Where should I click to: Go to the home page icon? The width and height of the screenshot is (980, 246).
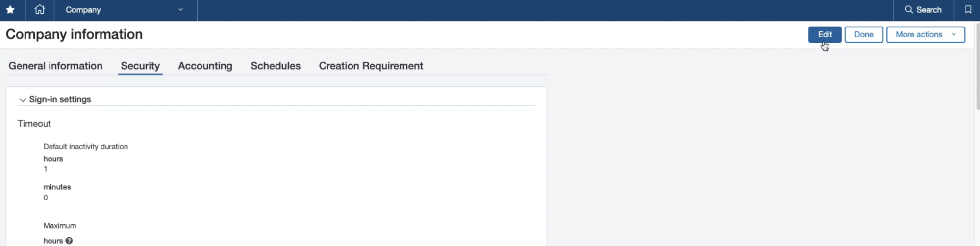[x=40, y=10]
